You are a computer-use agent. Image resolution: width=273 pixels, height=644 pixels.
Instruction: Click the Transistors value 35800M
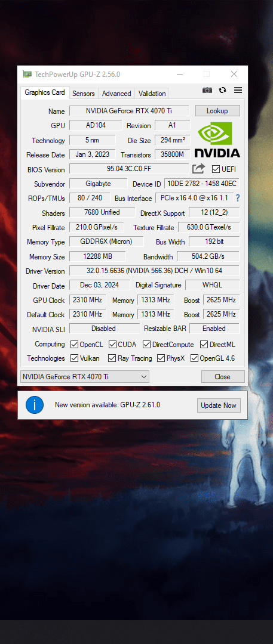173,154
